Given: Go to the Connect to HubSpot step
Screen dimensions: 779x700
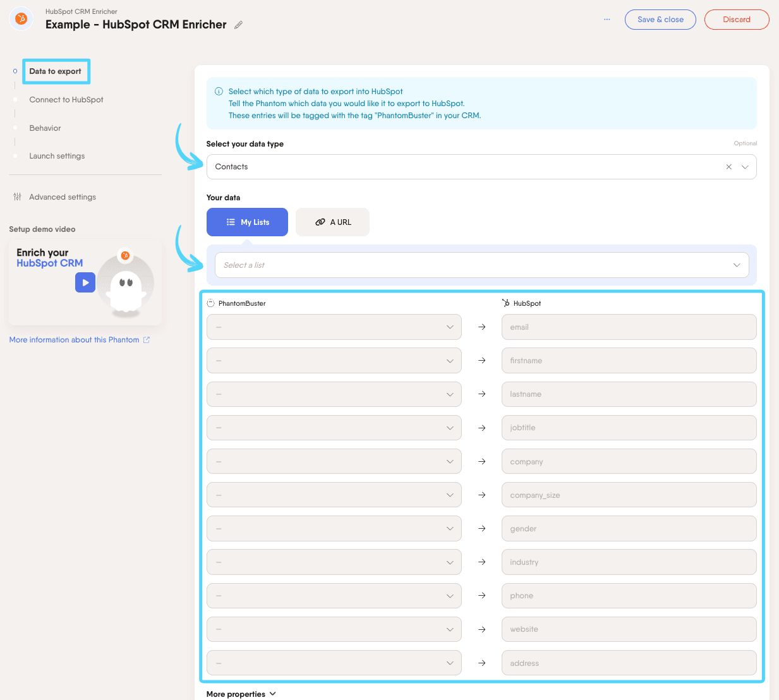Looking at the screenshot, I should (x=66, y=100).
